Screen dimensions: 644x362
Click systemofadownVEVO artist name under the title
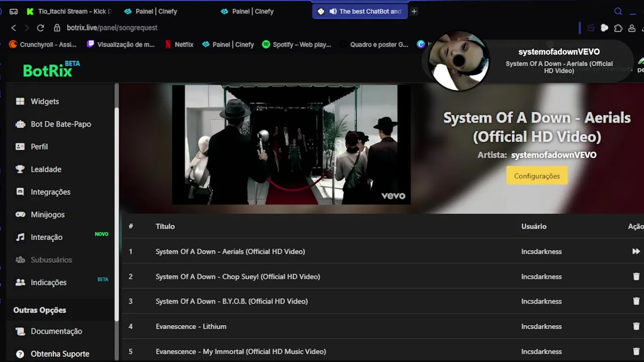554,155
